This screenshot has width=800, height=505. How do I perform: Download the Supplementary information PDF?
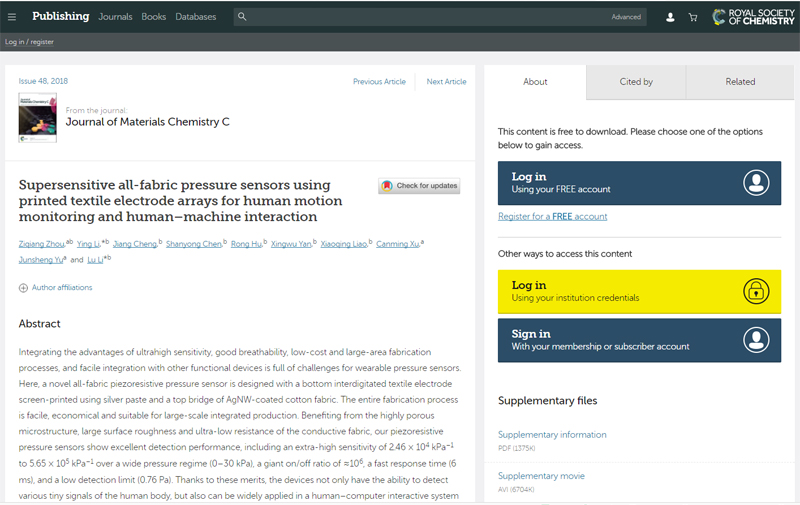point(552,435)
